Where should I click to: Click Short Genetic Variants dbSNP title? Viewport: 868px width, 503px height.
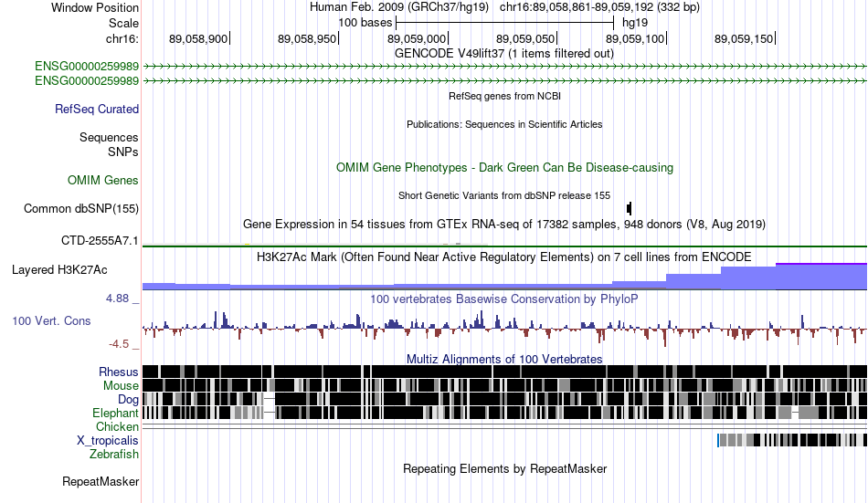tap(504, 195)
